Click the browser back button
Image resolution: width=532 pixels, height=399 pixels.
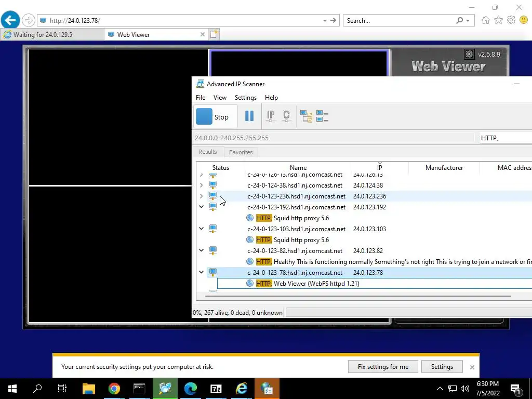tap(10, 20)
